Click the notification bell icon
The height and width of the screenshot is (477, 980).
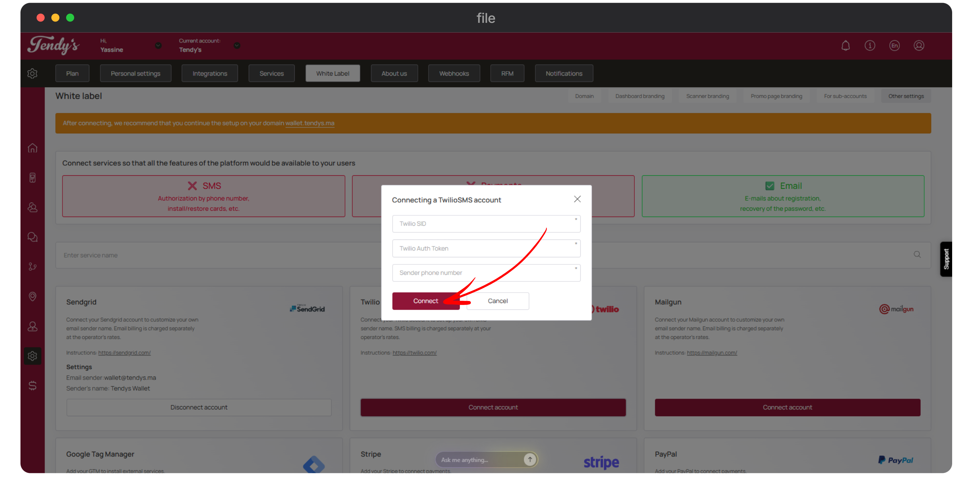[x=845, y=46]
